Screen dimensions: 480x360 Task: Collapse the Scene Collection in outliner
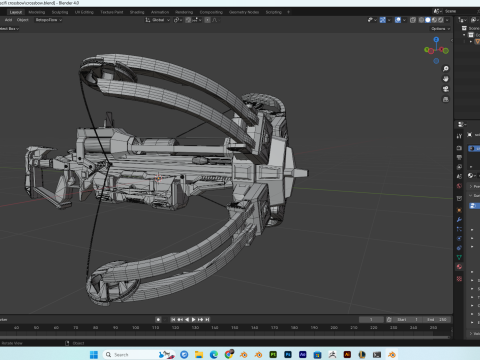[x=464, y=35]
